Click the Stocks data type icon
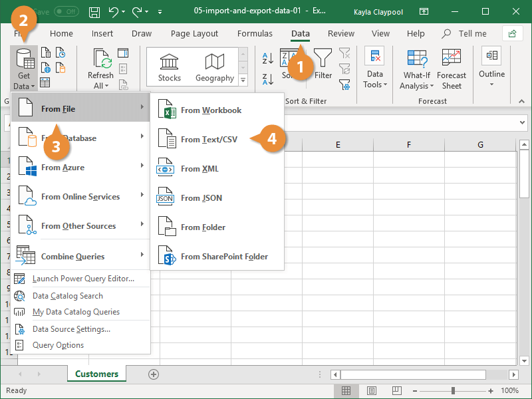532x399 pixels. tap(169, 63)
